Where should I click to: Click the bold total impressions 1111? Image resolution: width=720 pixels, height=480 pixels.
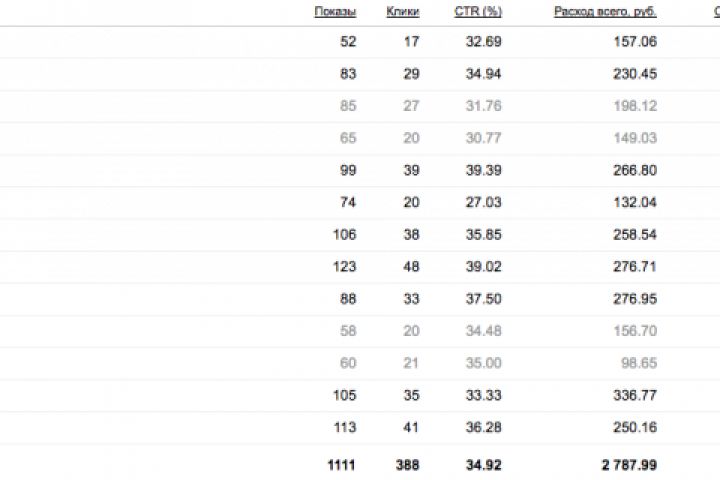(x=341, y=465)
